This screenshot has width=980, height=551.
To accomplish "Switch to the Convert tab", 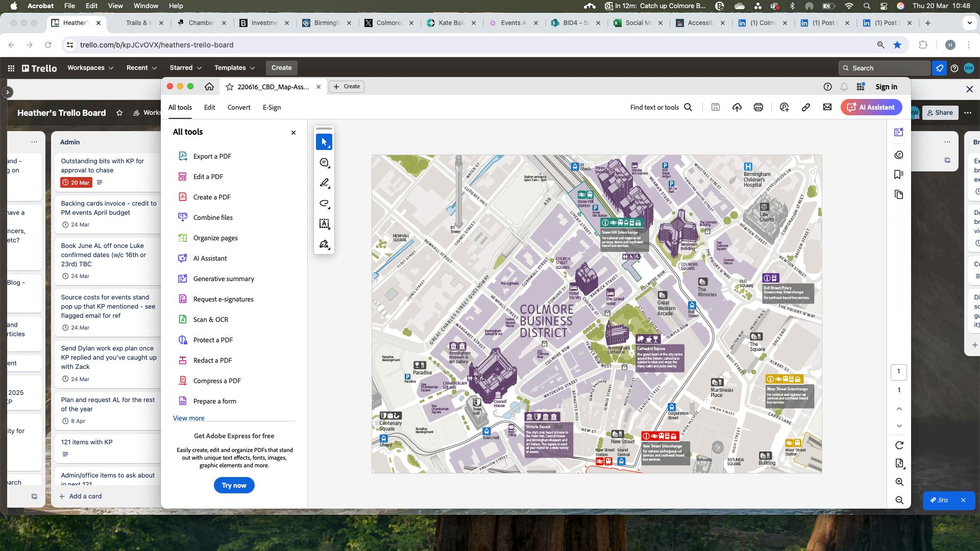I will 239,108.
